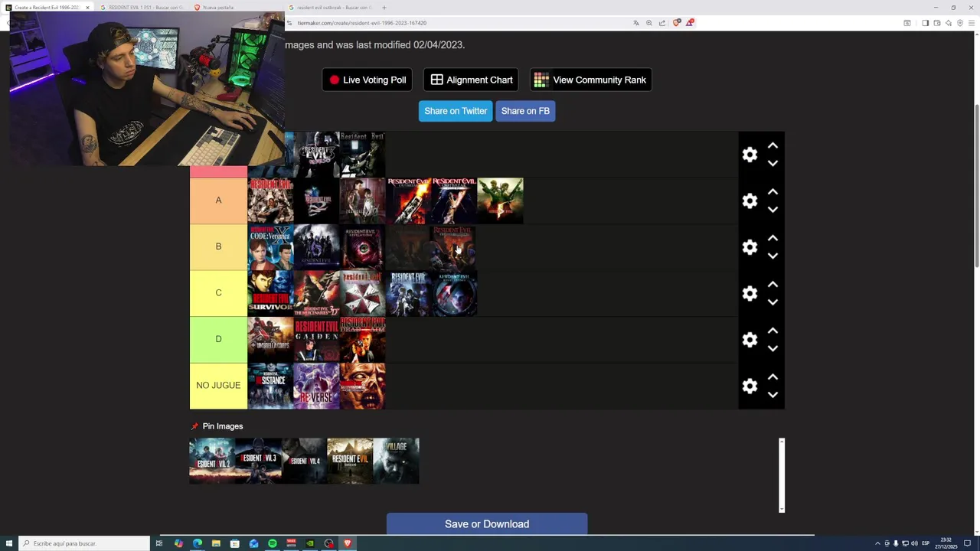Open Brave Rewards triangle icon
980x551 pixels.
(689, 23)
